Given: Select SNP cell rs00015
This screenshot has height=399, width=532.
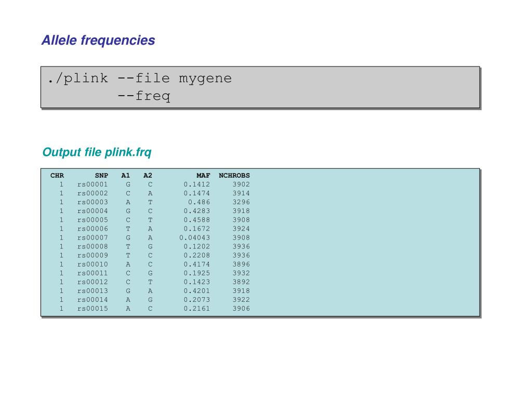Looking at the screenshot, I should click(x=92, y=309).
